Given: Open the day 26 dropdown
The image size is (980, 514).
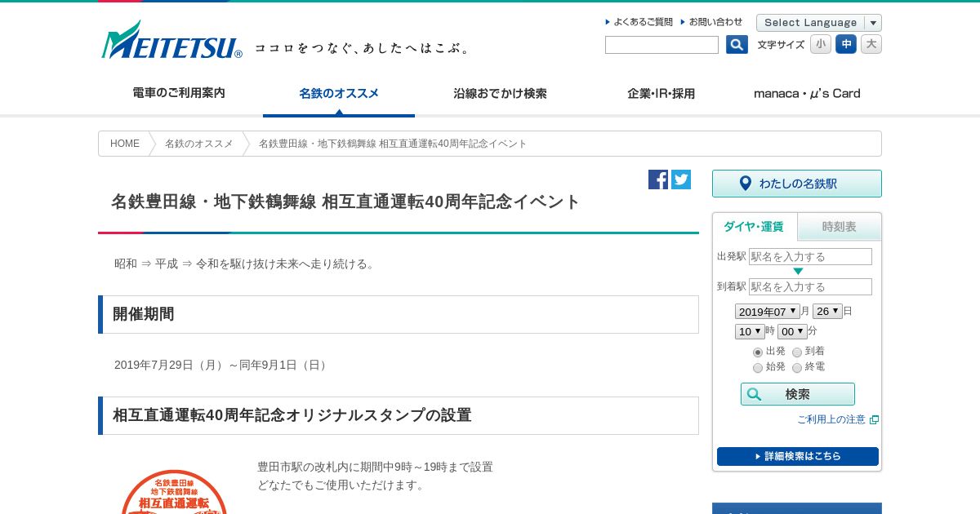Looking at the screenshot, I should point(827,311).
